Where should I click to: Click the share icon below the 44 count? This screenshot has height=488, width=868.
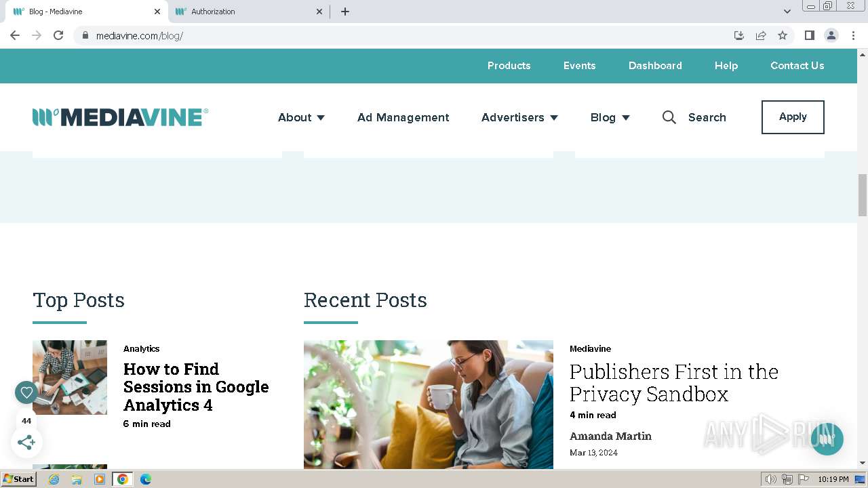[x=26, y=443]
